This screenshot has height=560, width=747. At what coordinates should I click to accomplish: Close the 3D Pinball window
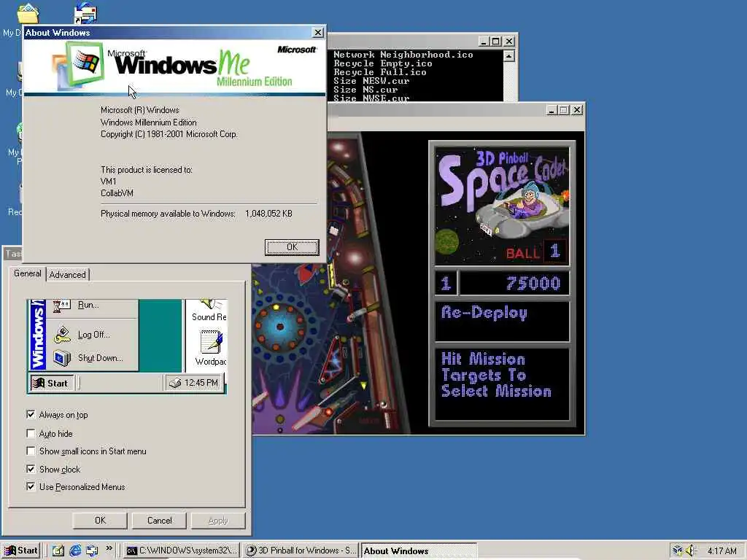tap(578, 110)
